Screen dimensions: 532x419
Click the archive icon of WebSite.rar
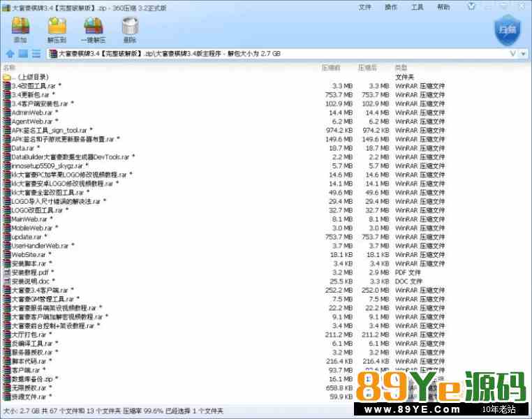click(x=7, y=254)
